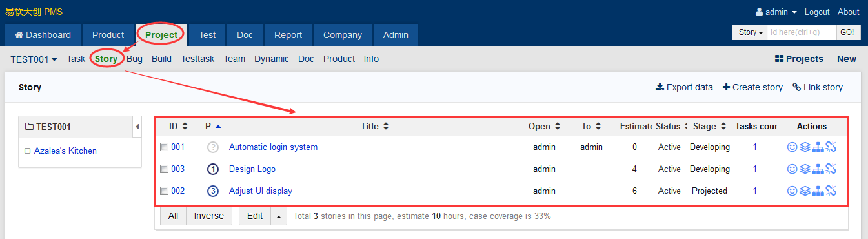This screenshot has width=868, height=239.
Task: Open Dashboard with the home icon
Action: click(43, 35)
